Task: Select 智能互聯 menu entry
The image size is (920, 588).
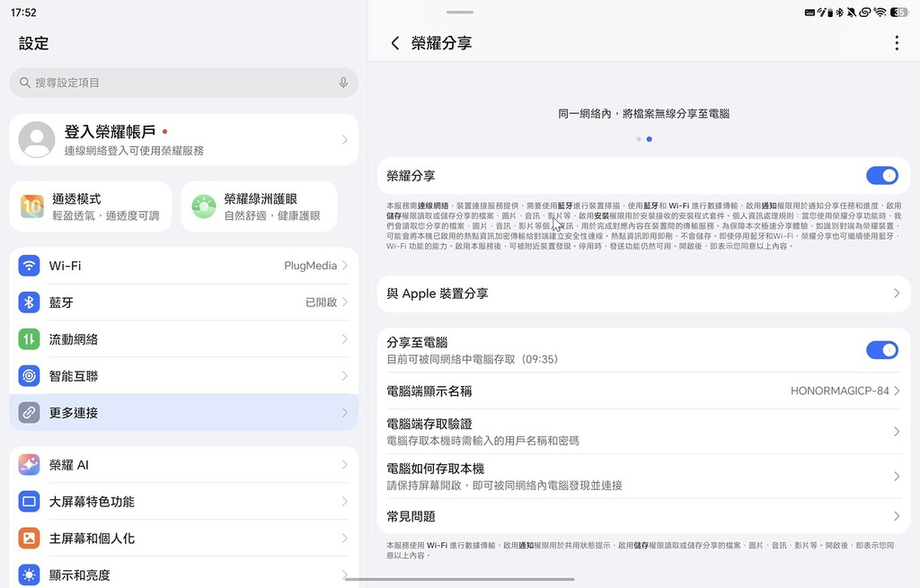Action: (183, 376)
